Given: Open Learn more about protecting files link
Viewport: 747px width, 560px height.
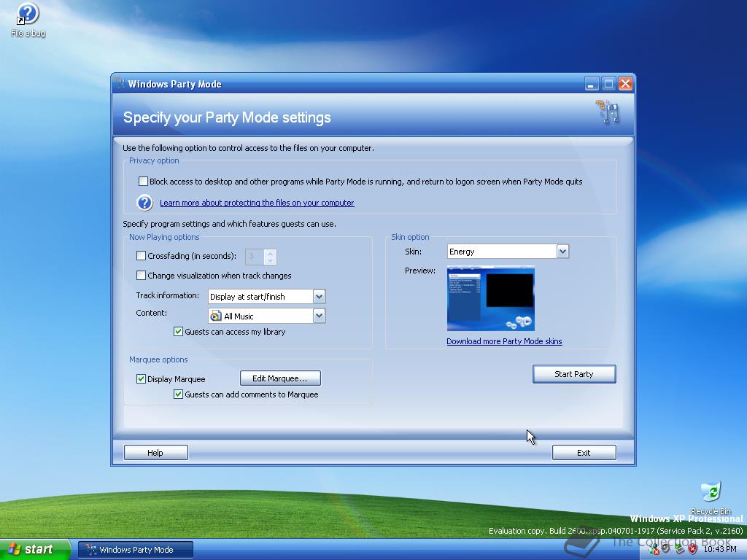Looking at the screenshot, I should (x=257, y=203).
